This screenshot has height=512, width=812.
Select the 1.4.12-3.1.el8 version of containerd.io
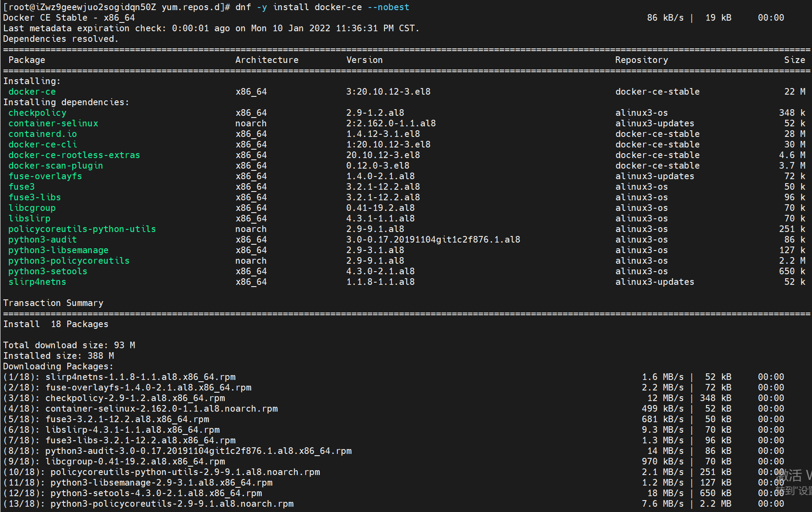coord(383,134)
